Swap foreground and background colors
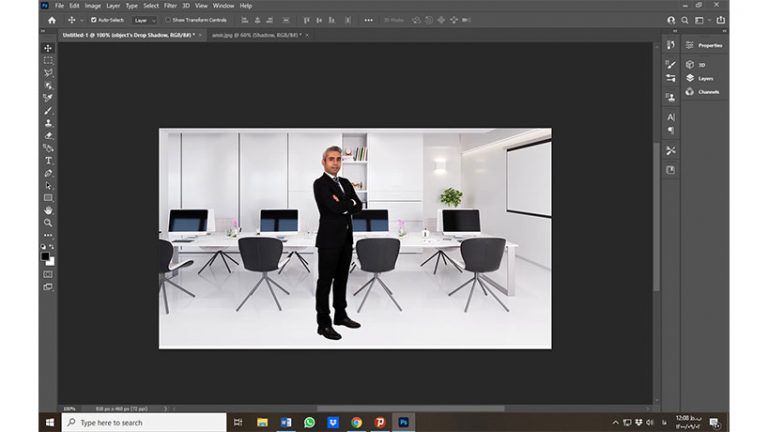This screenshot has width=768, height=432. tap(52, 246)
